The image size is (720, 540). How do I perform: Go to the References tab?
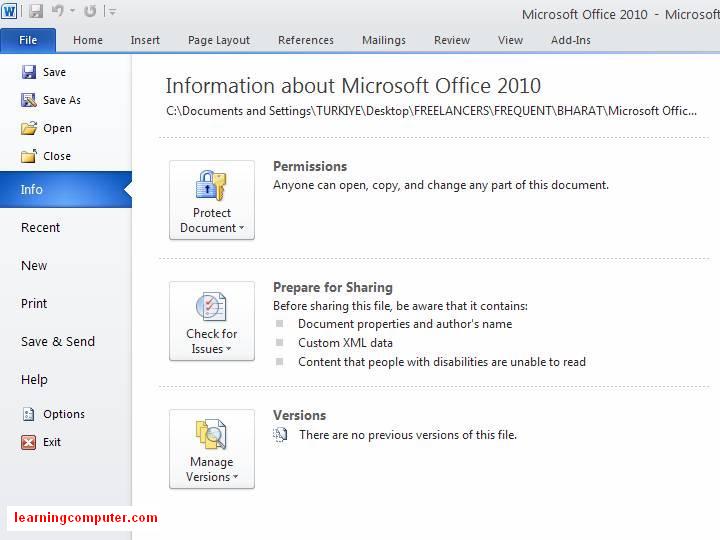tap(306, 40)
